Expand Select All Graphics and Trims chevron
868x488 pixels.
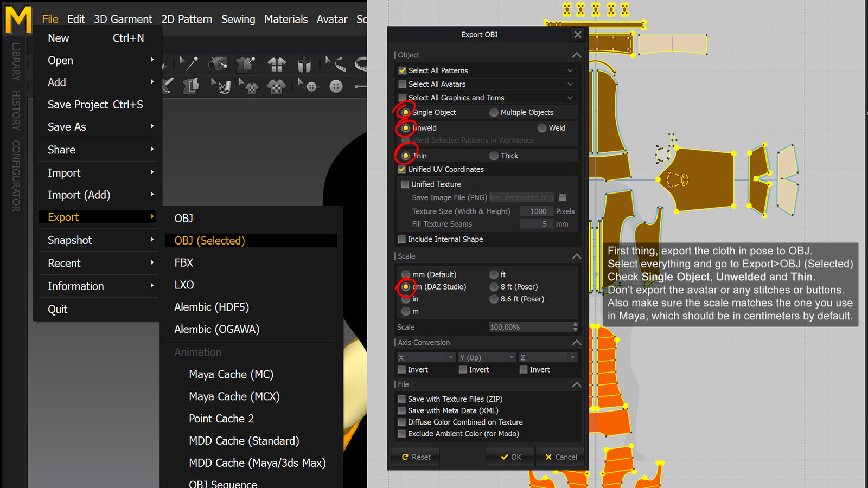click(x=570, y=98)
